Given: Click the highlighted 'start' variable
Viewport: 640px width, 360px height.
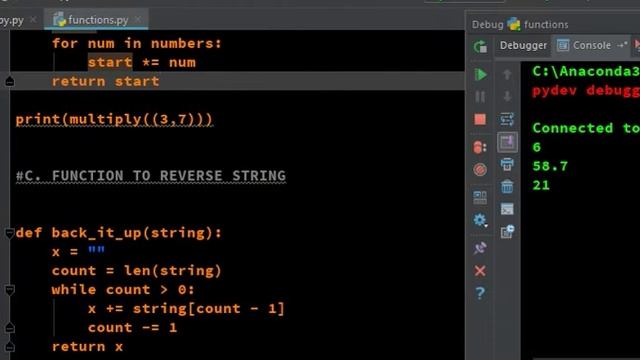Looking at the screenshot, I should (x=110, y=62).
